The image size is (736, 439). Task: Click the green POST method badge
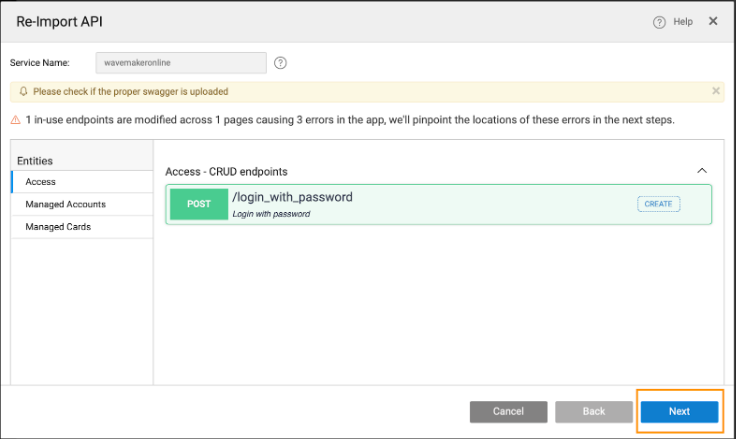click(x=199, y=204)
